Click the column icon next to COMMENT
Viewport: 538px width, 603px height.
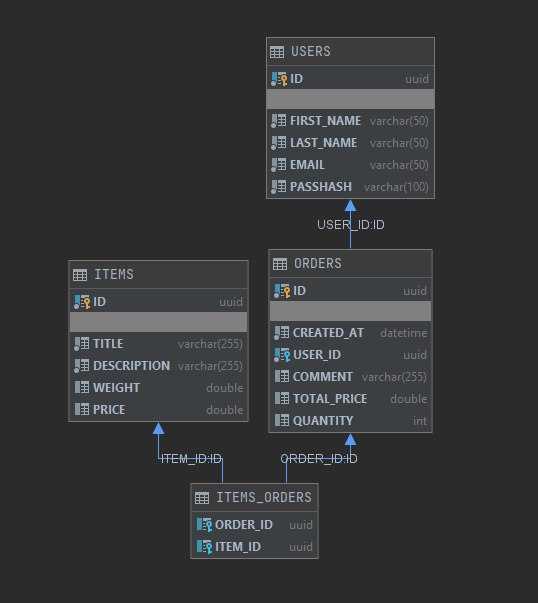click(282, 376)
